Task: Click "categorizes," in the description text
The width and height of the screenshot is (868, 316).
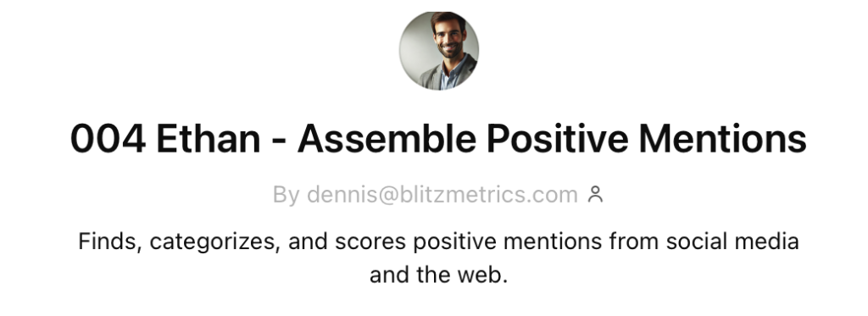Action: (214, 243)
